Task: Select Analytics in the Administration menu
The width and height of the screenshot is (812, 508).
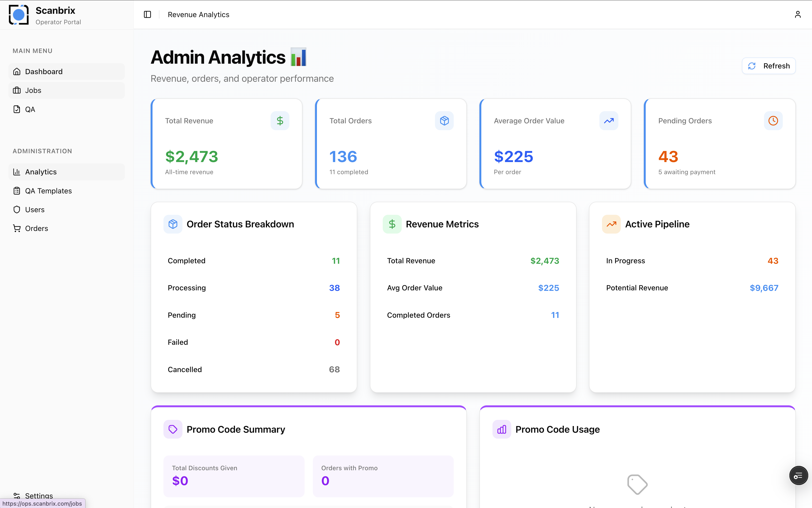Action: [41, 172]
